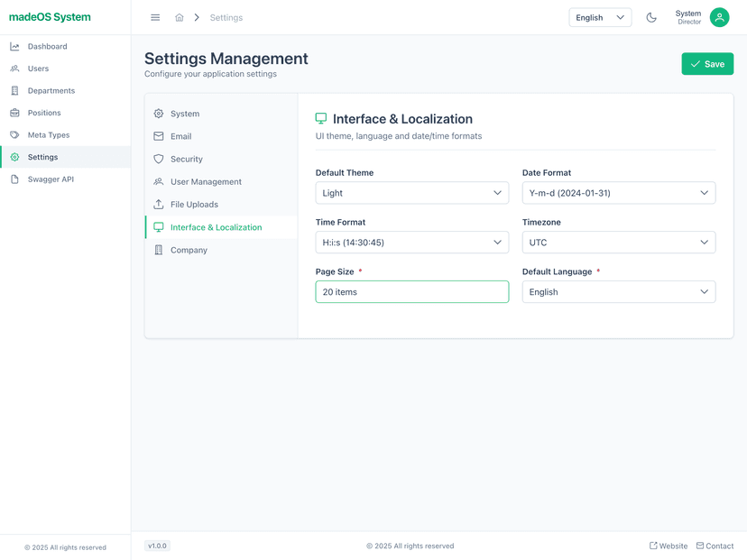Open the Date Format dropdown
747x560 pixels.
[619, 193]
